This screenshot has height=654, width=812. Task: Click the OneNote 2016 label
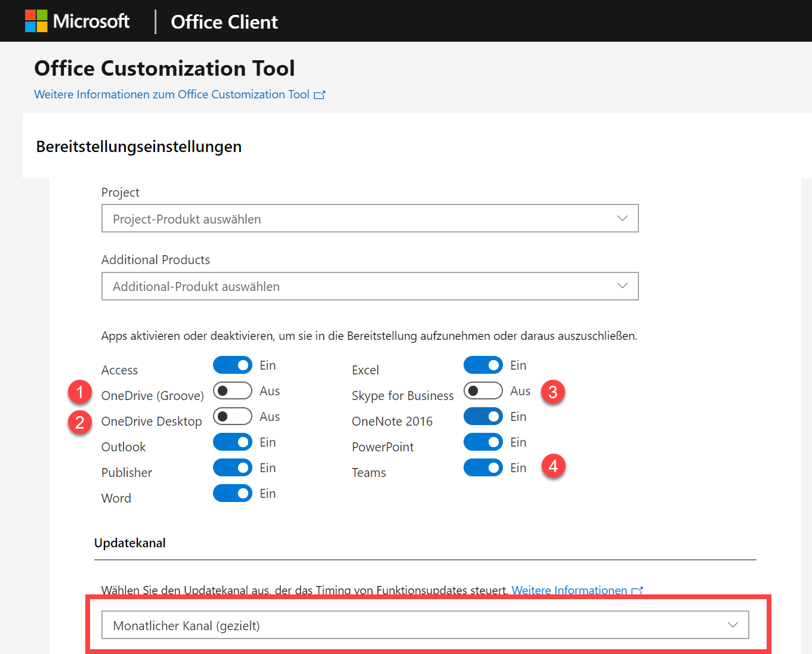tap(392, 421)
